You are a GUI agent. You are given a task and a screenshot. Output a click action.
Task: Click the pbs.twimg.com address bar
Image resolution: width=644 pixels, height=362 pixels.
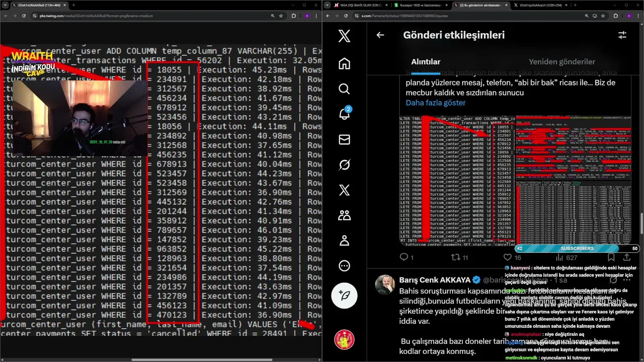tap(97, 16)
